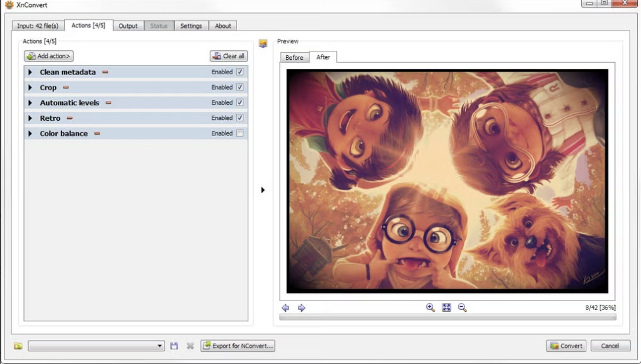Select the Clean metadata action label
This screenshot has width=641, height=364.
click(68, 72)
